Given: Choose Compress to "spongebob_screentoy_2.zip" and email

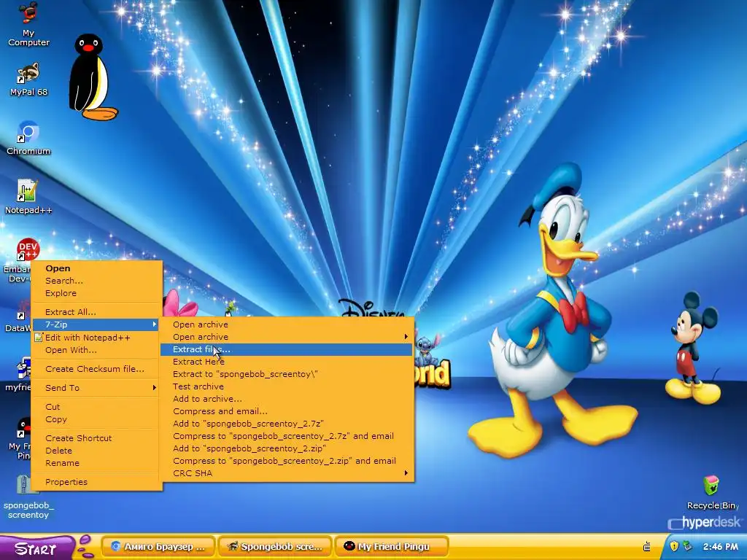Looking at the screenshot, I should click(286, 461).
